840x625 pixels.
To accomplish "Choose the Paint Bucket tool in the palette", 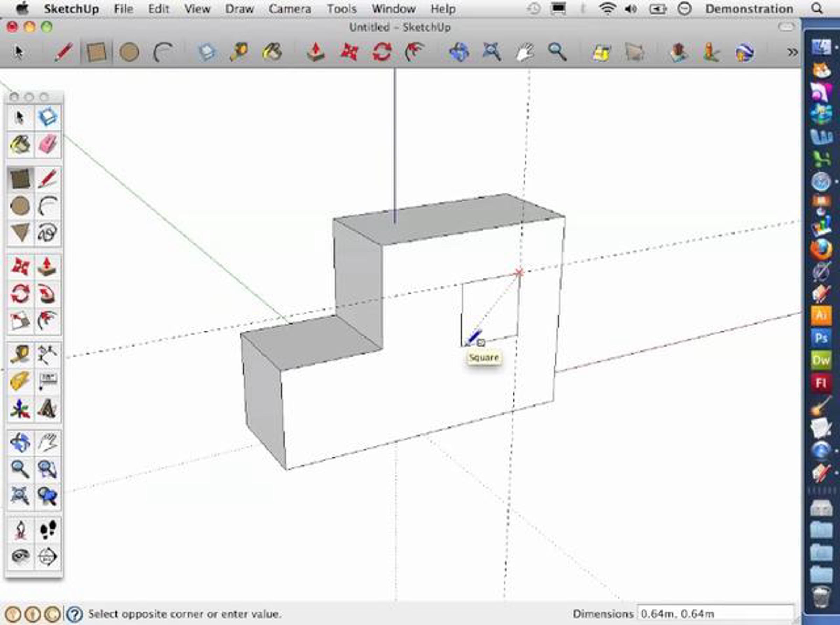I will point(20,145).
